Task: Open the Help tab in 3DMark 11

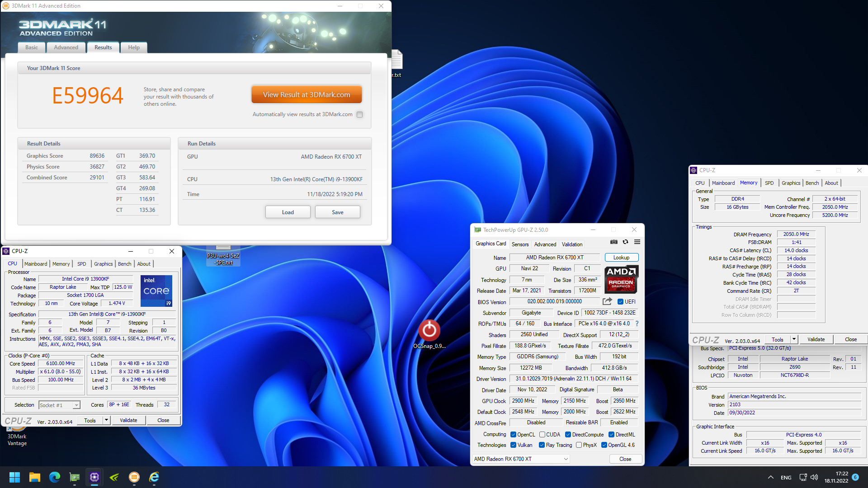Action: point(134,47)
